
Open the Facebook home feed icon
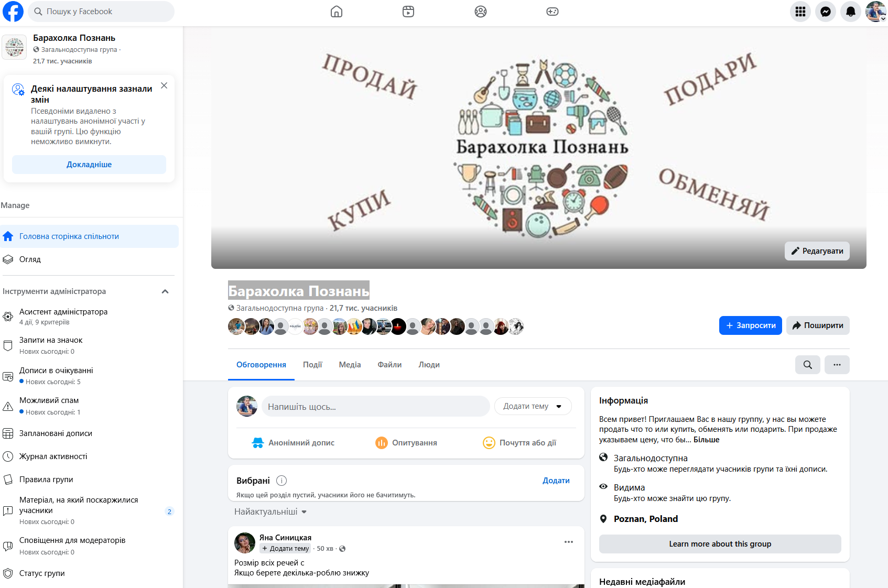click(x=336, y=11)
